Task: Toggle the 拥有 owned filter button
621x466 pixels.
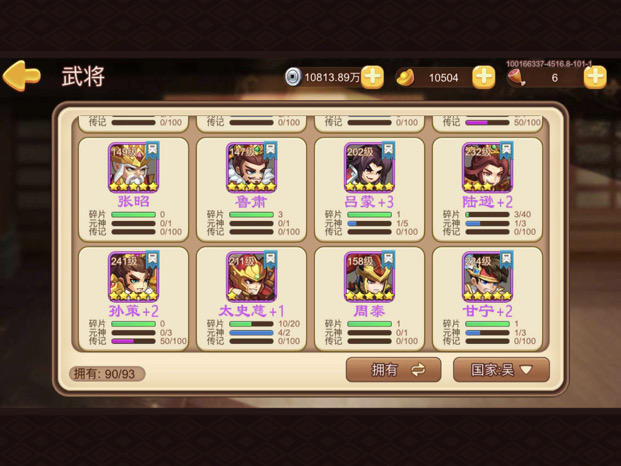Action: click(x=394, y=370)
